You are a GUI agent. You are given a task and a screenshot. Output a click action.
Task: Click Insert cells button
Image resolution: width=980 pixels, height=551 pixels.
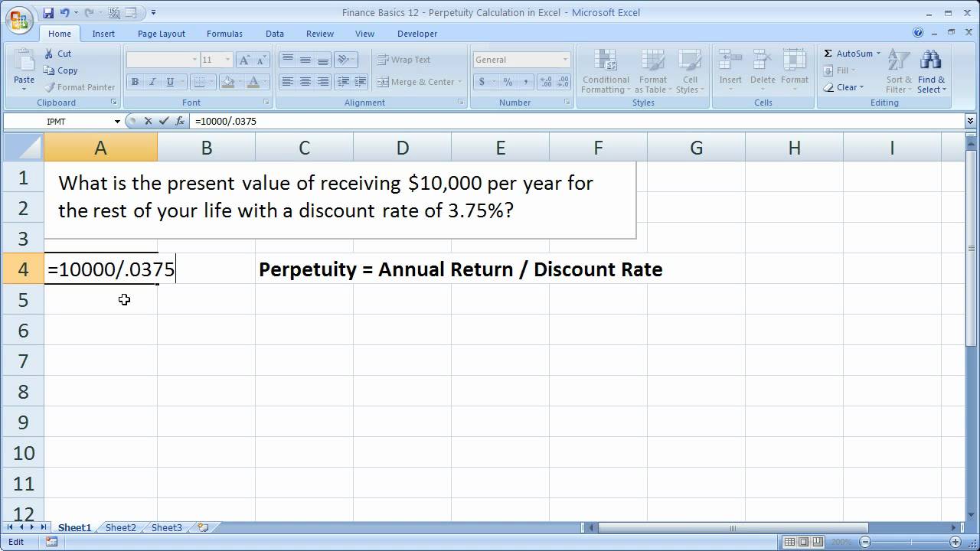[x=730, y=70]
